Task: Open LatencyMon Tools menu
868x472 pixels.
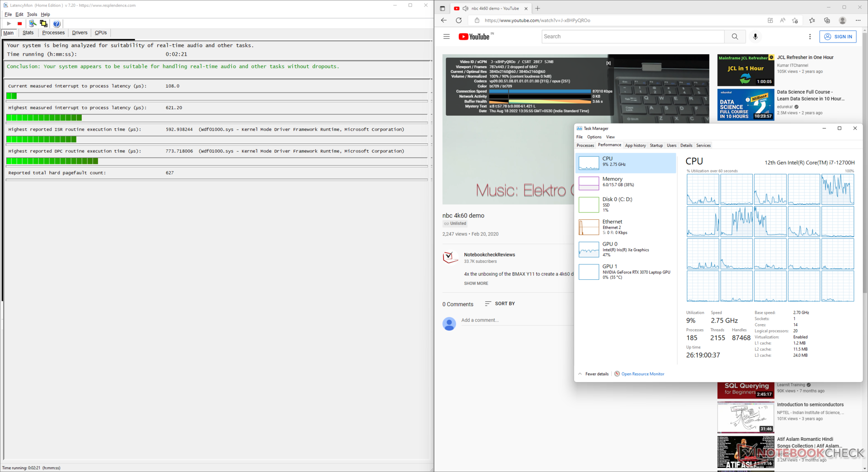Action: [x=32, y=14]
